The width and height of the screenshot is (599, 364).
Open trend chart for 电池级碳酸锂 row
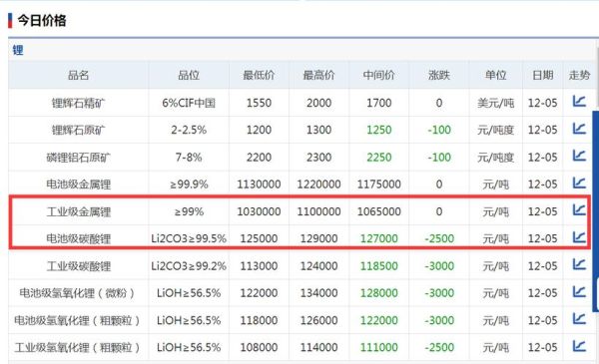(579, 237)
